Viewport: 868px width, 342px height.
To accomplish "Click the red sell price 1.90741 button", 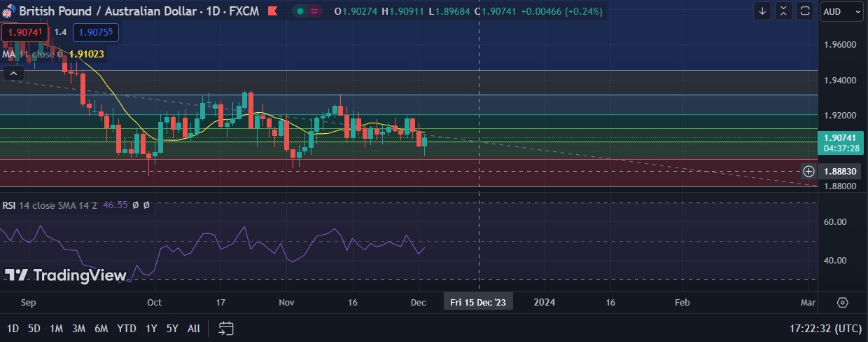I will 25,32.
